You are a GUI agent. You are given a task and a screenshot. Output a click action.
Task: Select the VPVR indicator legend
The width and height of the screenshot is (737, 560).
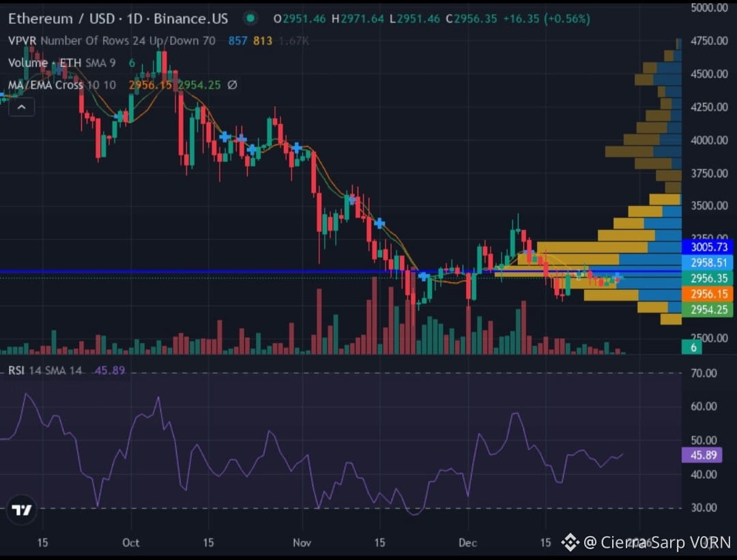(111, 41)
